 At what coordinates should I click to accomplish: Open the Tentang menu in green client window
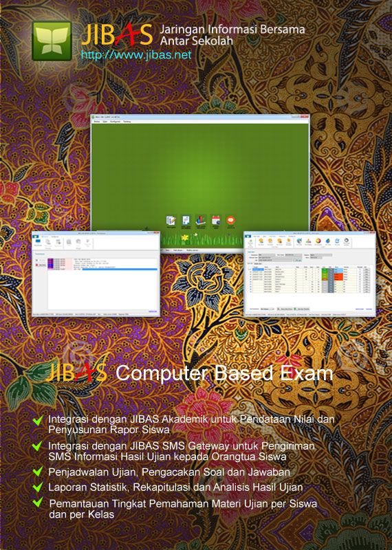pyautogui.click(x=127, y=122)
